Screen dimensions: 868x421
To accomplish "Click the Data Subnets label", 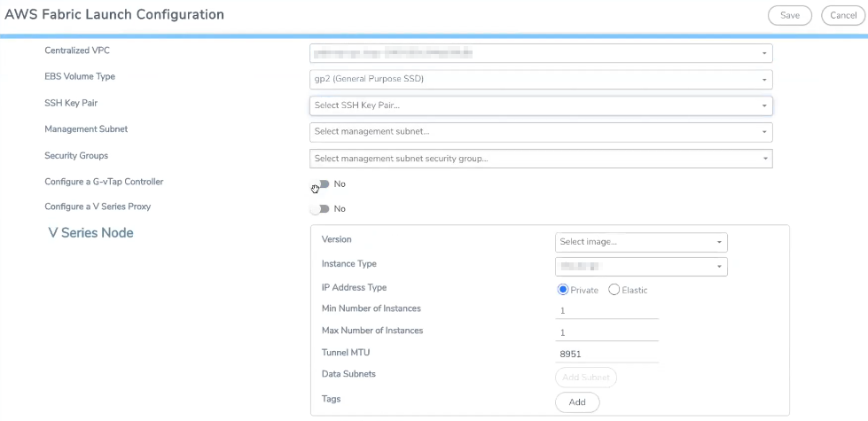I will [348, 374].
